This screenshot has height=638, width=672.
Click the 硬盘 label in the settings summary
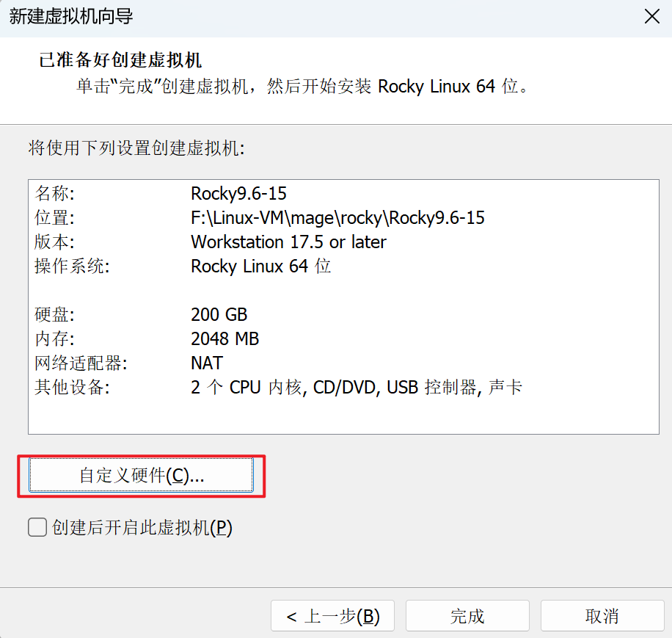click(x=55, y=315)
